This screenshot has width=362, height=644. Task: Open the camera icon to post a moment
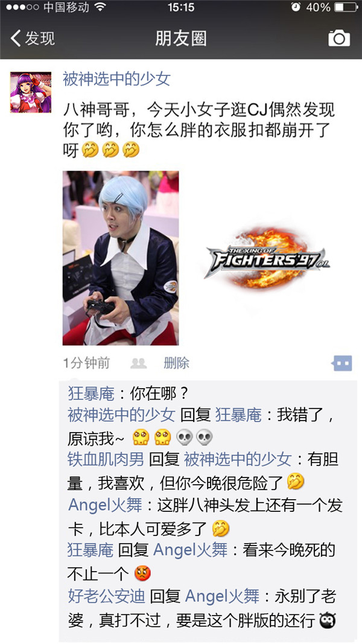[x=339, y=38]
